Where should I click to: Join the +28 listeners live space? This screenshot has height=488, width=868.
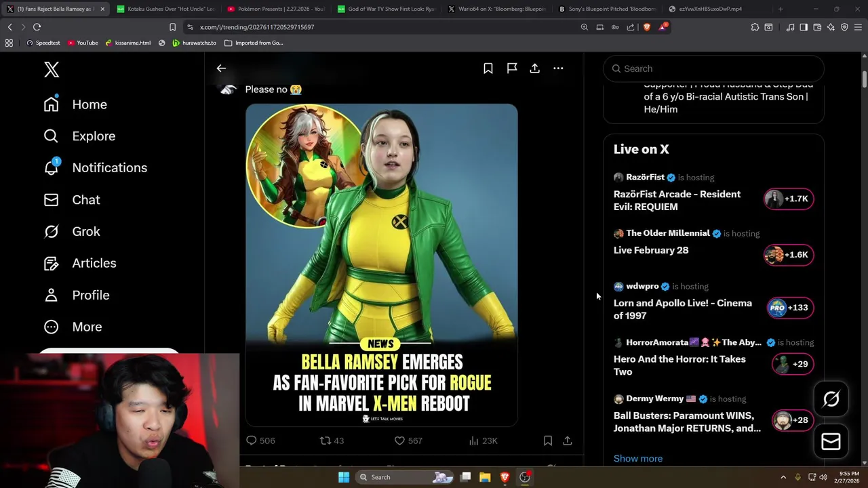pos(793,420)
